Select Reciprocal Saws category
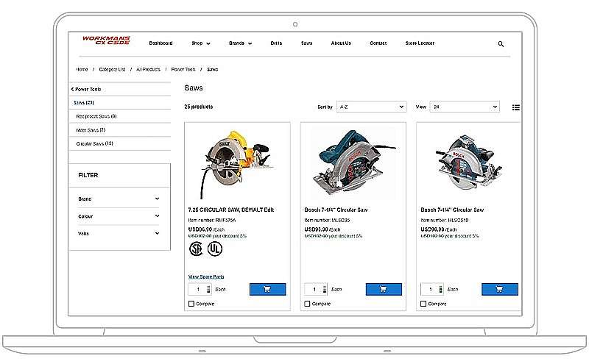 point(96,116)
